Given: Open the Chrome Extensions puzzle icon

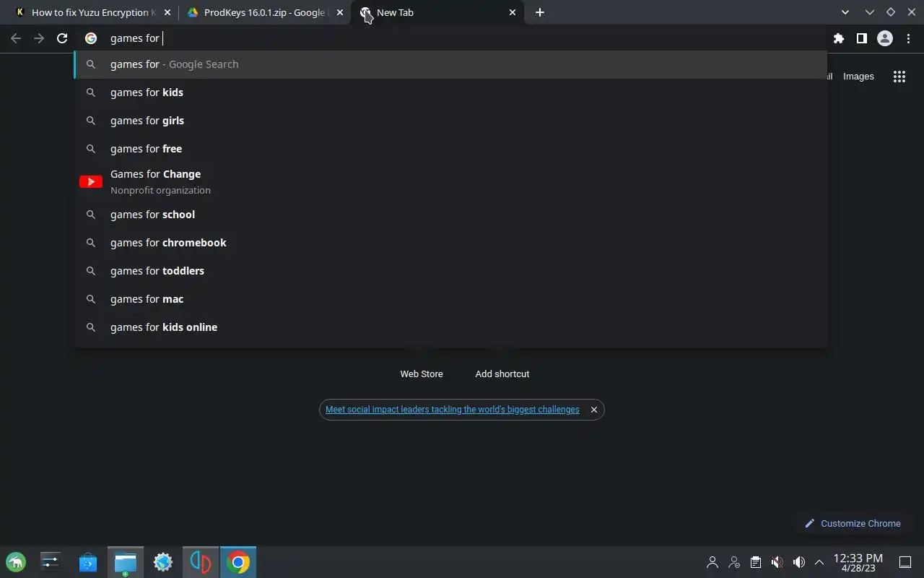Looking at the screenshot, I should (838, 38).
